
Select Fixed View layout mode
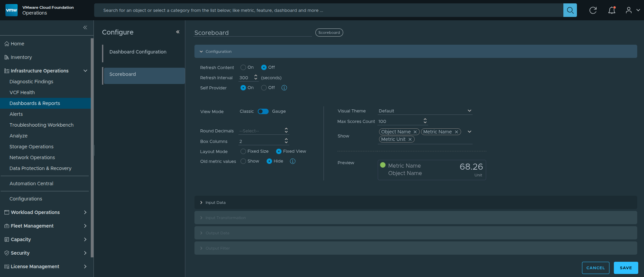[x=279, y=151]
